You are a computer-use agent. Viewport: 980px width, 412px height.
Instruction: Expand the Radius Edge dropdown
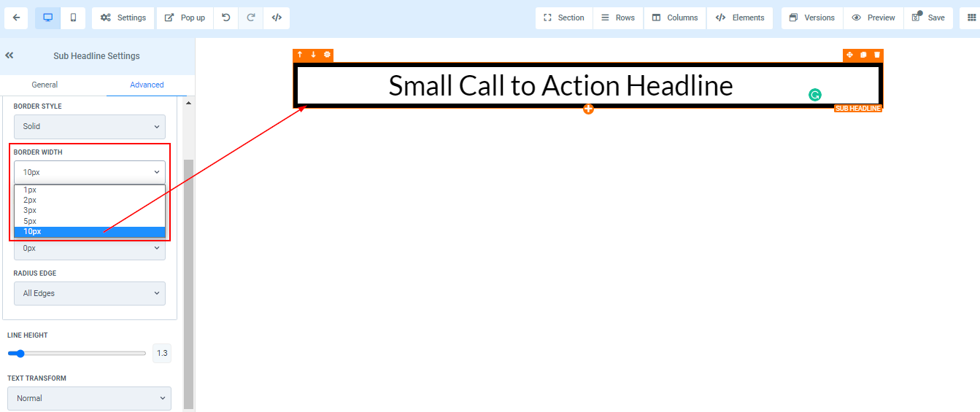point(90,294)
